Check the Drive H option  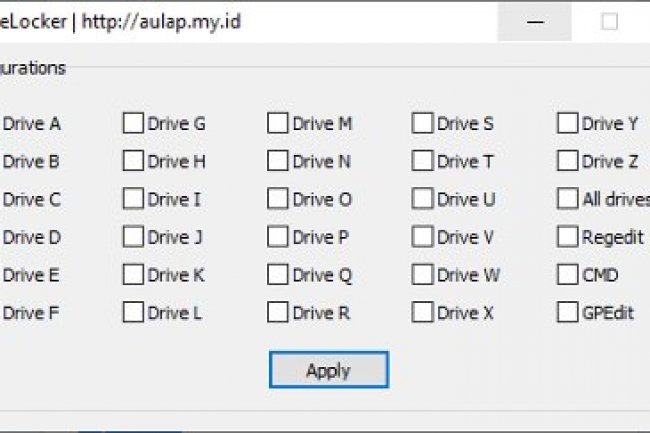coord(133,161)
